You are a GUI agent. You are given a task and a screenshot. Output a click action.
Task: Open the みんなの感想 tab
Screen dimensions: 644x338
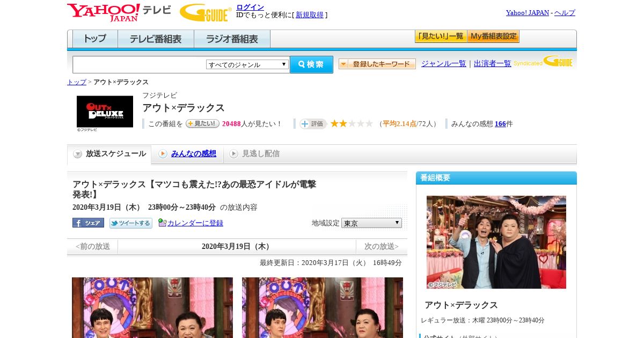[194, 153]
